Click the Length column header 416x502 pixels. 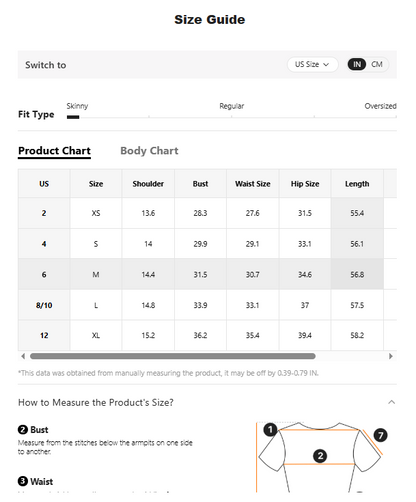[x=357, y=184]
